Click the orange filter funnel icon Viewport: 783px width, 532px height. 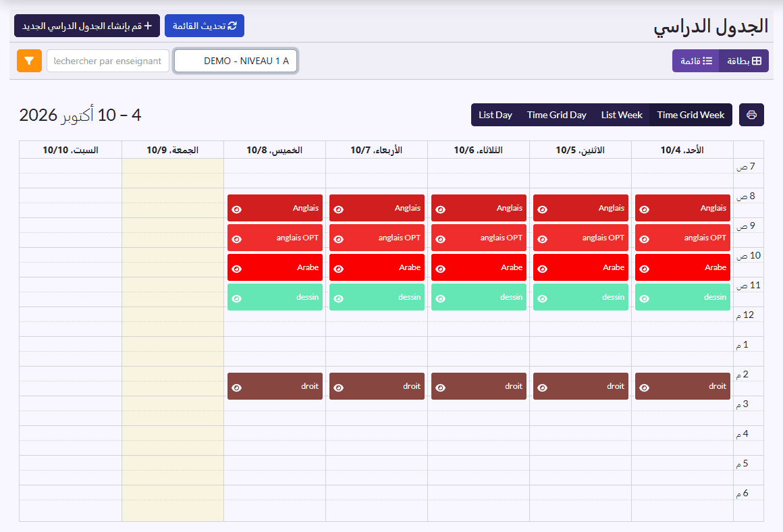coord(29,61)
